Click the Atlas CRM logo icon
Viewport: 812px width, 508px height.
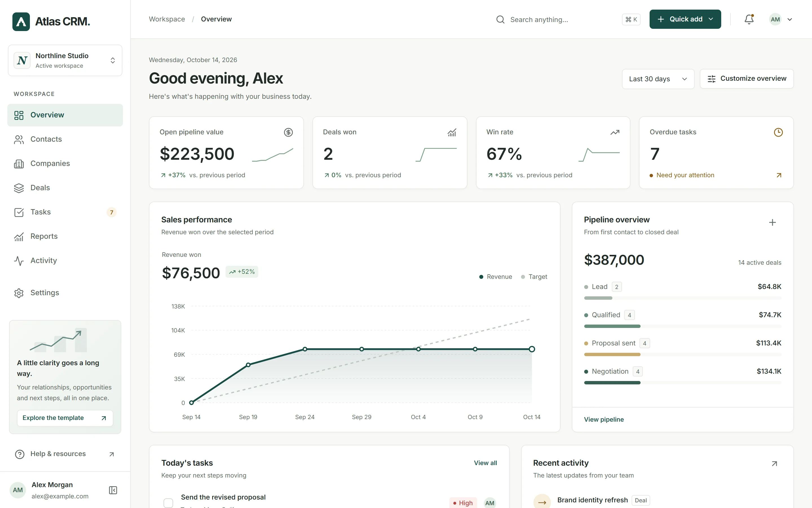point(21,21)
